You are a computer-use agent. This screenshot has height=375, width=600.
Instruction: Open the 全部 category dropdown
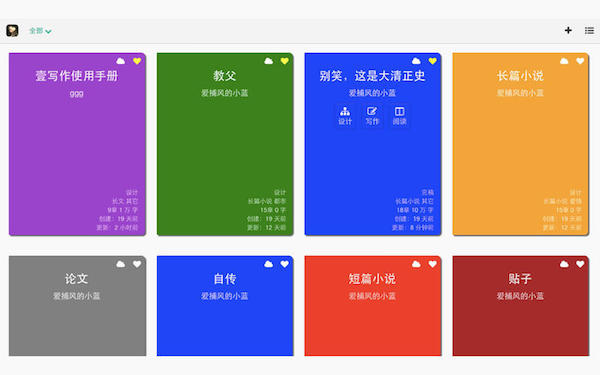click(40, 31)
